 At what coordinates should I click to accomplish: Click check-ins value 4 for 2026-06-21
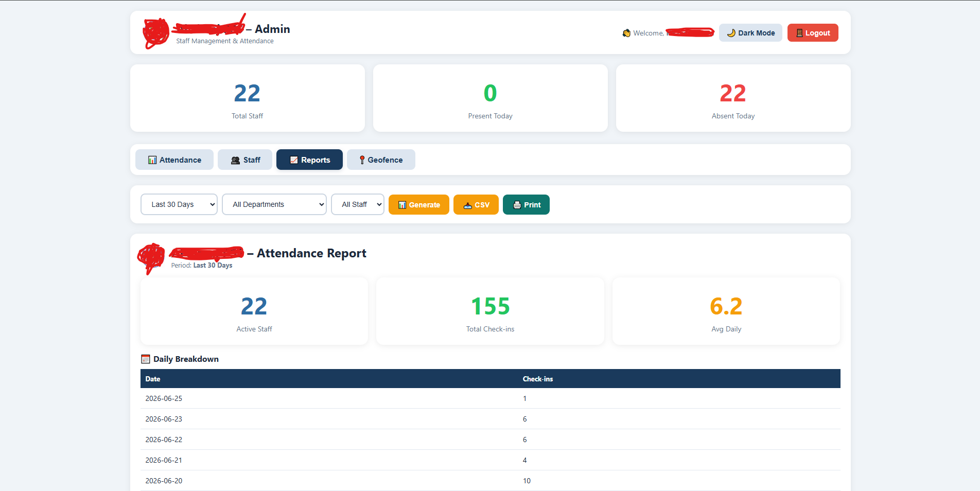[524, 460]
